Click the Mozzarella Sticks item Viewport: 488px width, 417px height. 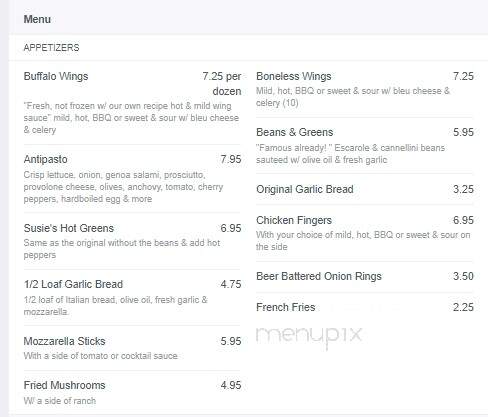tap(64, 341)
